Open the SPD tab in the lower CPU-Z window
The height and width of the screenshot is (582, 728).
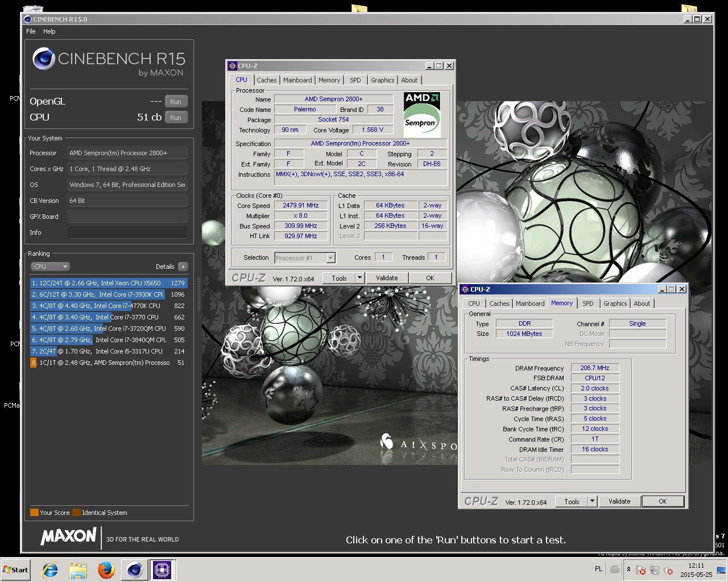coord(588,304)
